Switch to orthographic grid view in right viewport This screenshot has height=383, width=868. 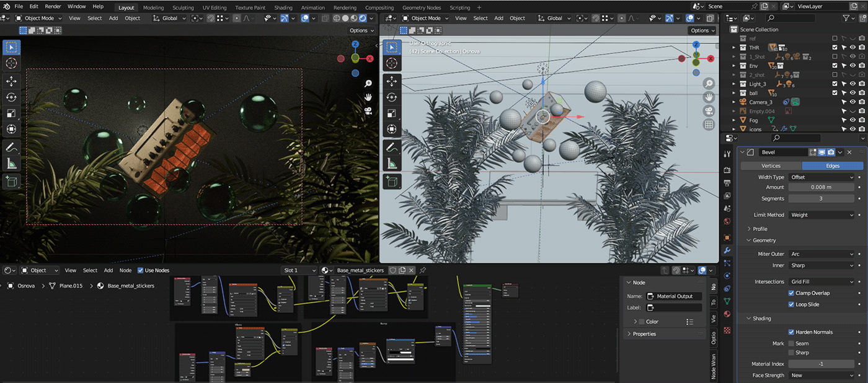[x=709, y=125]
